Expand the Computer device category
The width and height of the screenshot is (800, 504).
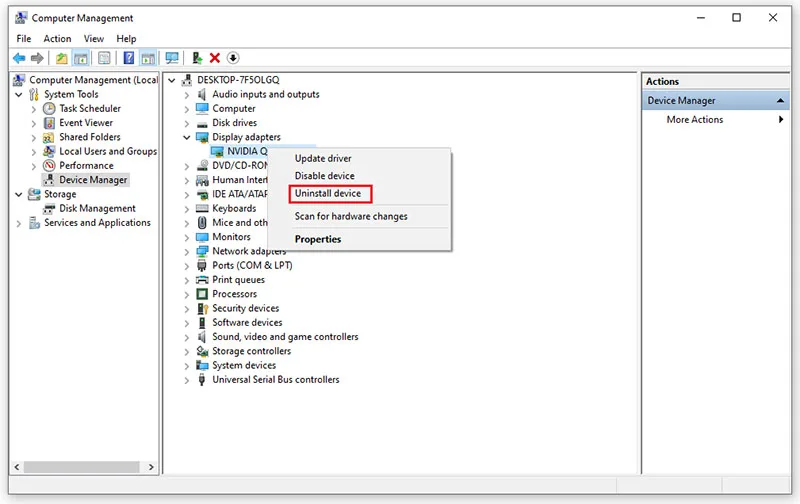pos(187,109)
